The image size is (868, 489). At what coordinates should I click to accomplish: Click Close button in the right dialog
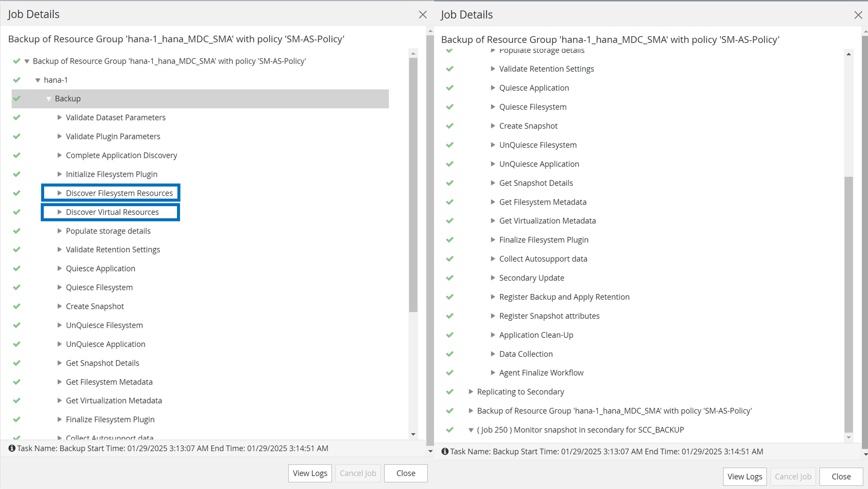click(x=841, y=476)
